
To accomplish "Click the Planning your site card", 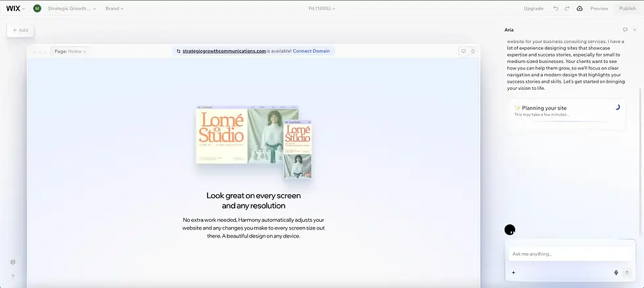I will click(566, 114).
